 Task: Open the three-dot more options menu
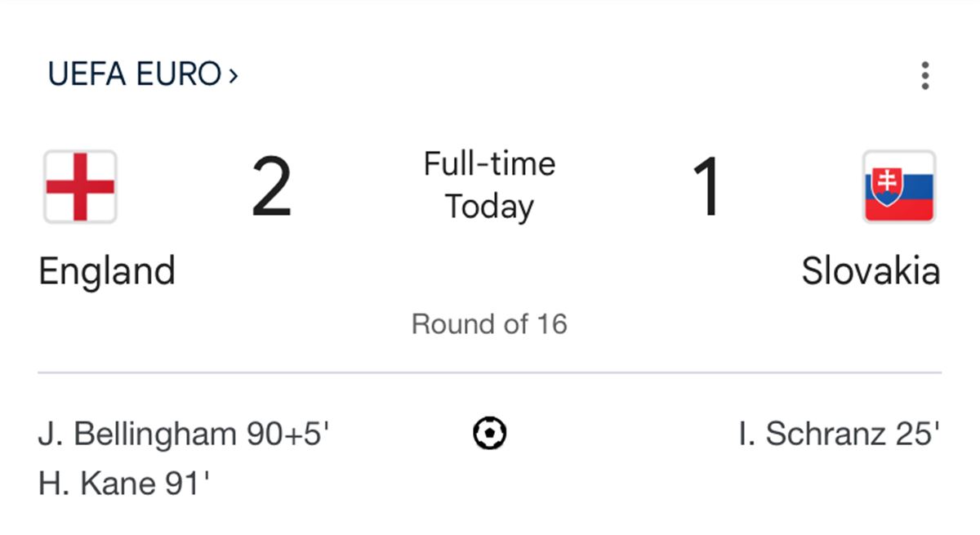924,75
